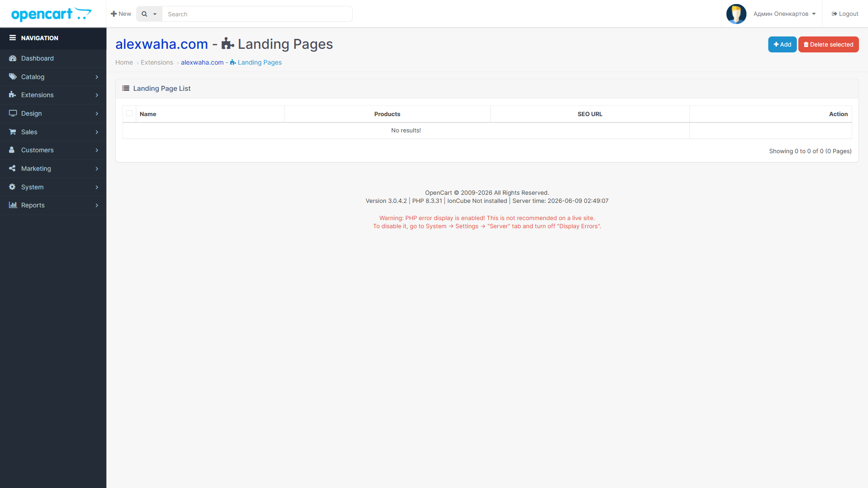Go to Home breadcrumb link
This screenshot has width=868, height=488.
pyautogui.click(x=124, y=62)
